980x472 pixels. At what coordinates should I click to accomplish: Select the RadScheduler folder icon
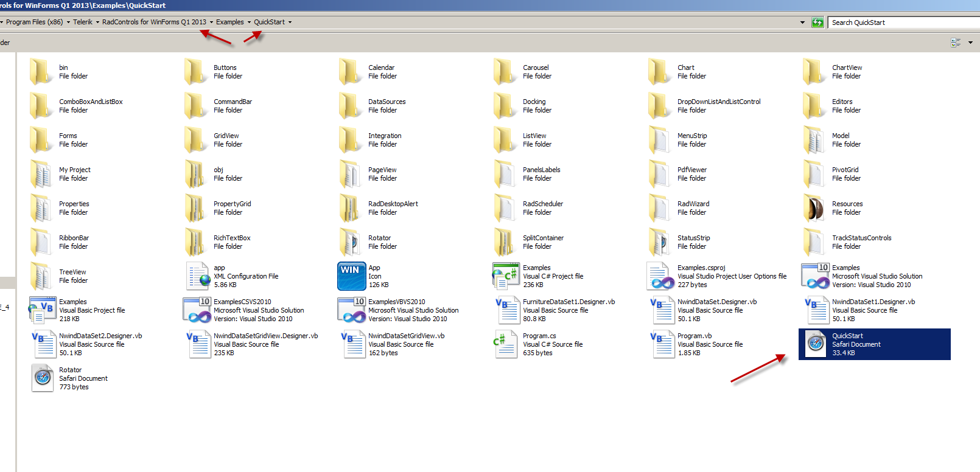pos(505,208)
